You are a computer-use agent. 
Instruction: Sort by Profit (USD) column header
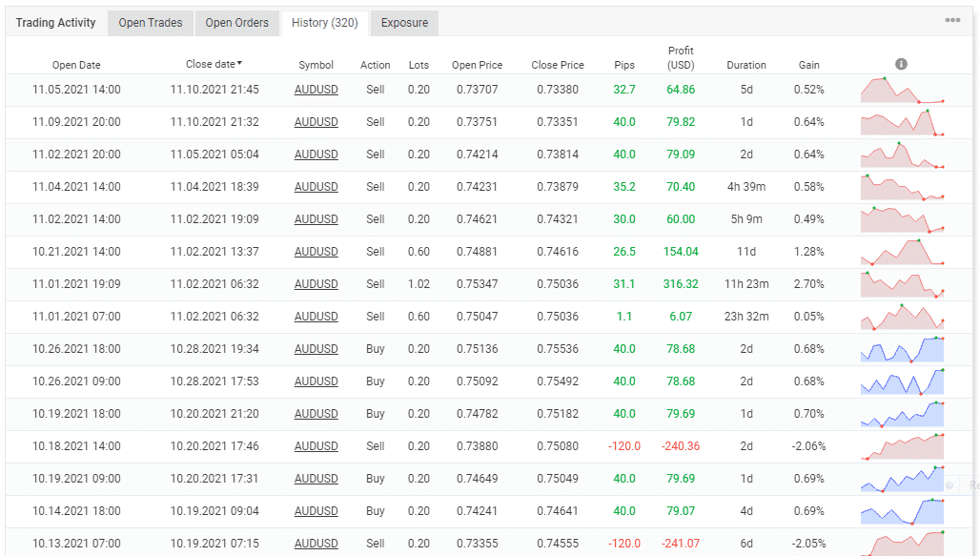pyautogui.click(x=681, y=58)
